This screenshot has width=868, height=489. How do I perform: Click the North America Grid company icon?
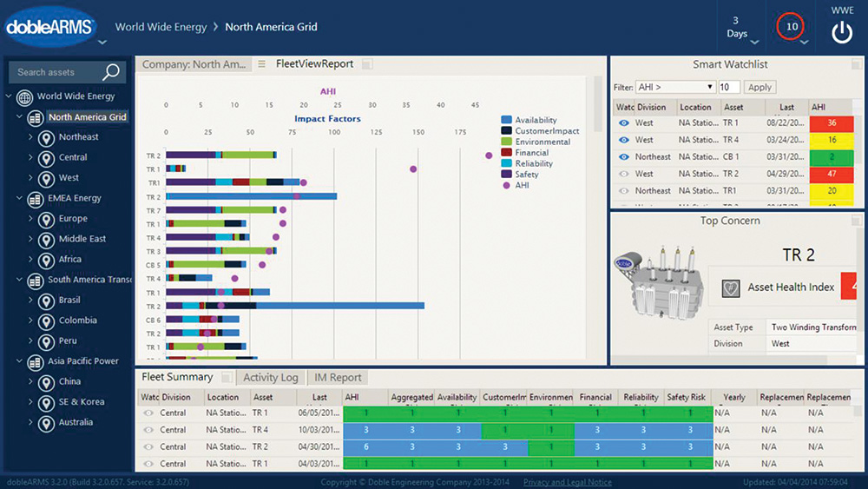36,118
